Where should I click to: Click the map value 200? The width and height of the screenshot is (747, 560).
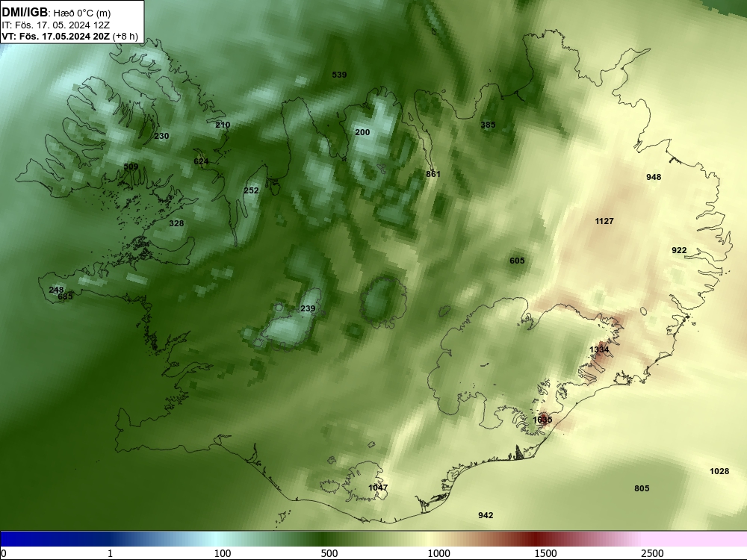362,132
